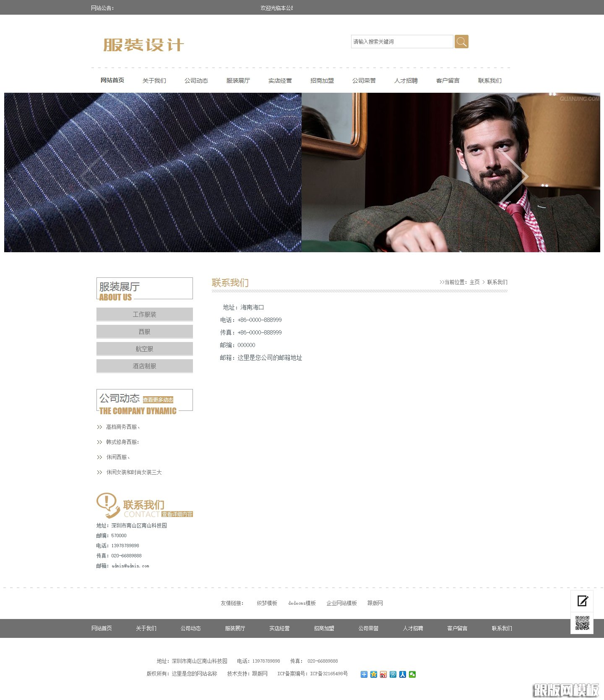
Task: Click the QQ Zone star share icon
Action: click(374, 674)
